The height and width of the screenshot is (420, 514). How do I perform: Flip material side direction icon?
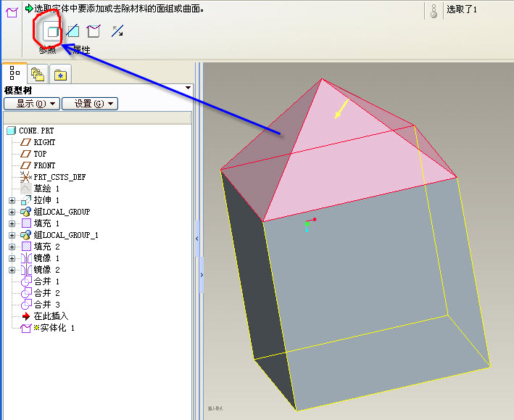tap(117, 31)
